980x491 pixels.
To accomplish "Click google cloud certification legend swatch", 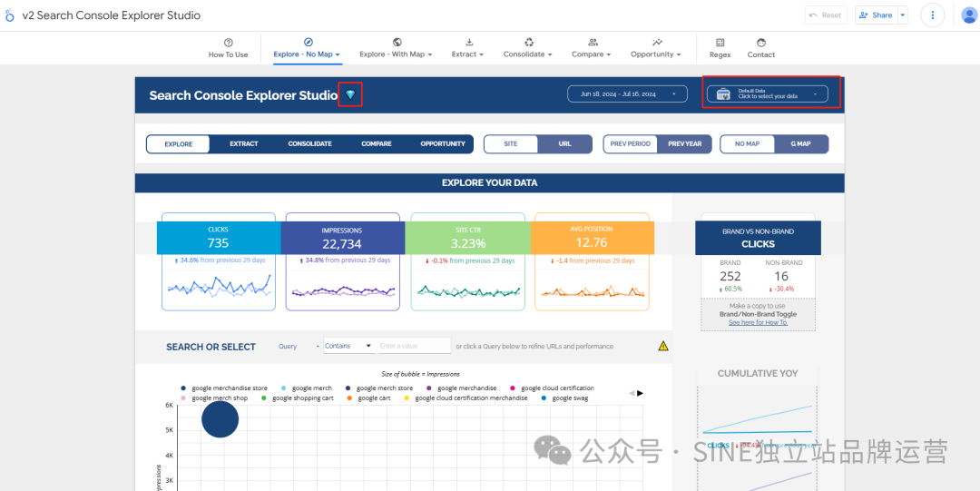I will pos(513,388).
